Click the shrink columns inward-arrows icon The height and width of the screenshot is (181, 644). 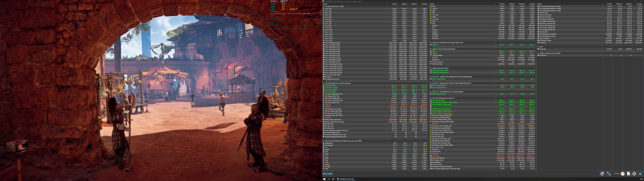[x=330, y=174]
